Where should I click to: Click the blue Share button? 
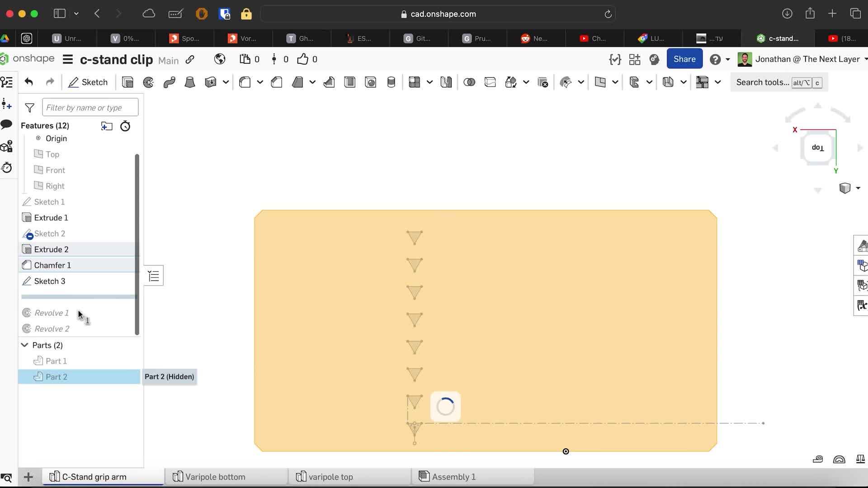[684, 59]
